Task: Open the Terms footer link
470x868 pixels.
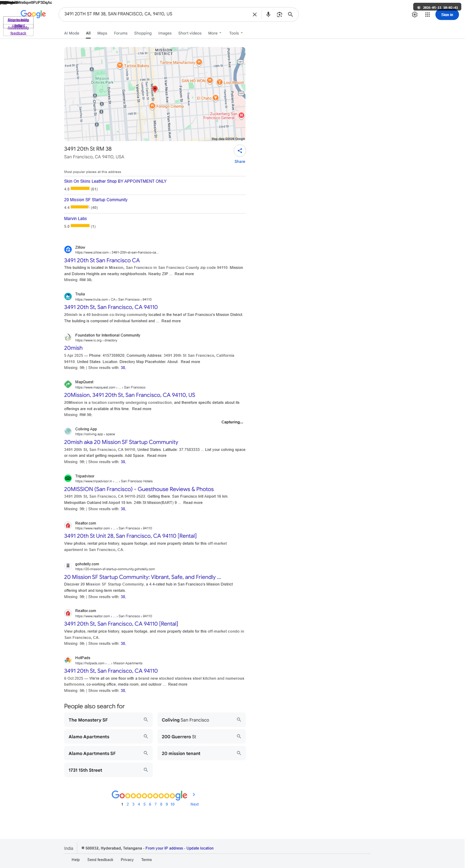Action: pyautogui.click(x=146, y=860)
